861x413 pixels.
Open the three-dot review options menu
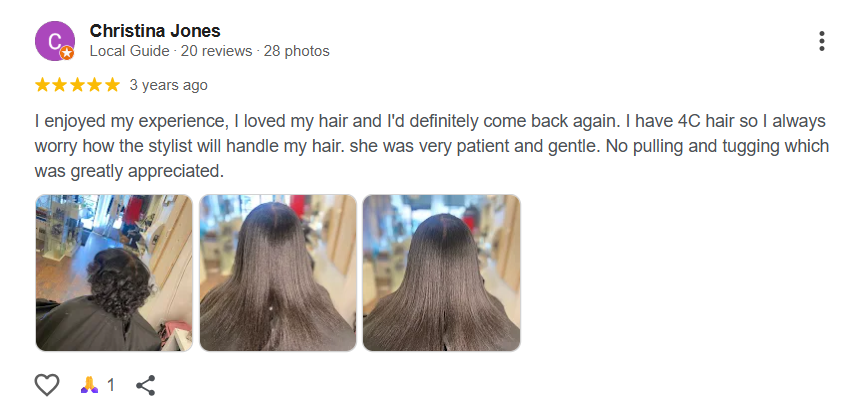[x=821, y=41]
